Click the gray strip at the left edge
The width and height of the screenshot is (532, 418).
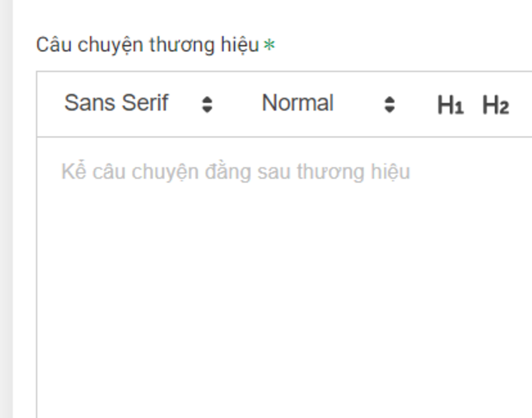pyautogui.click(x=6, y=209)
